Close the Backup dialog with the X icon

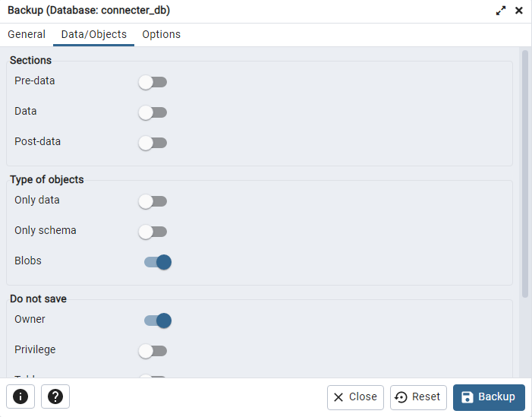point(519,11)
